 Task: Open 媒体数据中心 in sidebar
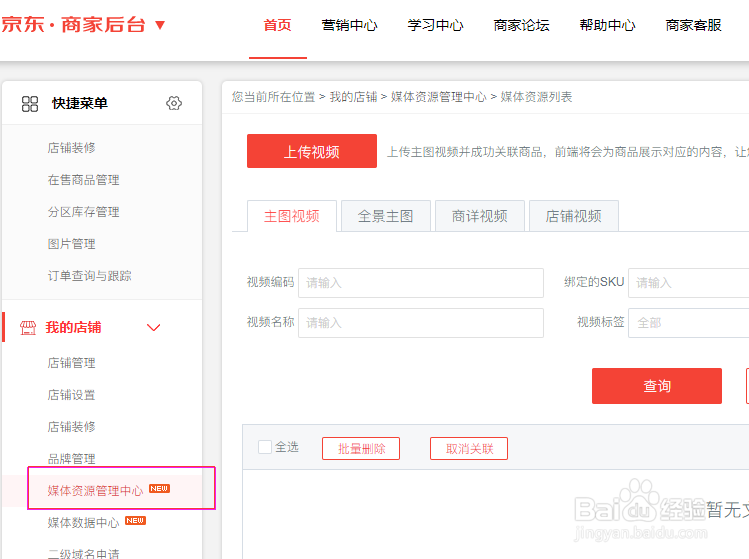click(x=84, y=523)
